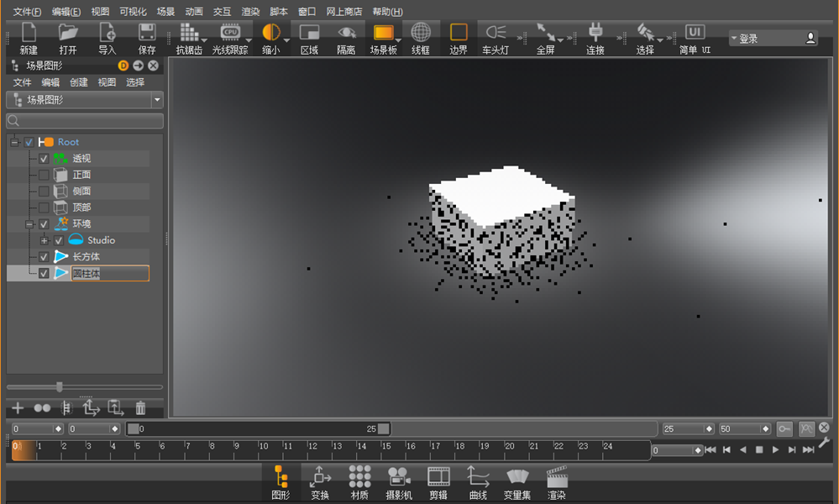Screen dimensions: 839x504
Task: Click the scenegraph search field
Action: (85, 121)
